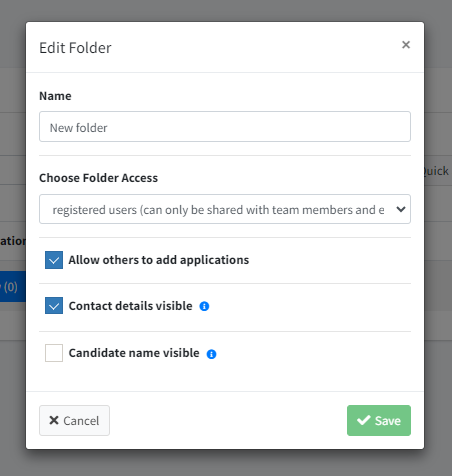Uncheck the Contact details visible checkbox
The image size is (452, 476).
[x=54, y=306]
